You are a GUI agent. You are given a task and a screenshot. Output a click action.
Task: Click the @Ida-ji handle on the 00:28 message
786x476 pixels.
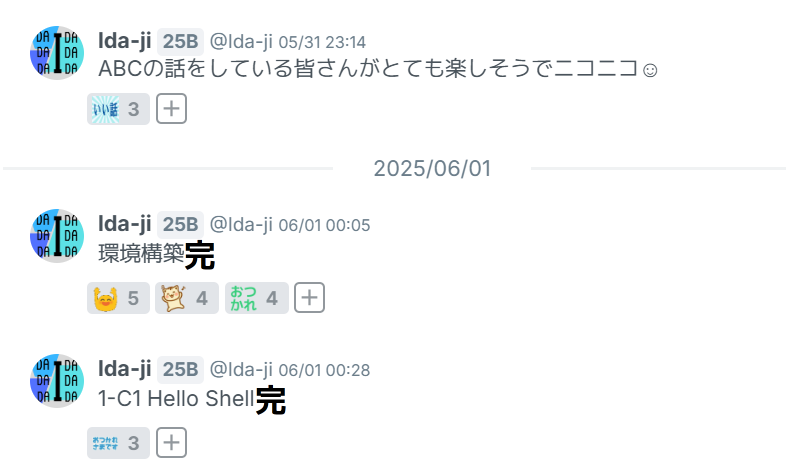pos(241,370)
